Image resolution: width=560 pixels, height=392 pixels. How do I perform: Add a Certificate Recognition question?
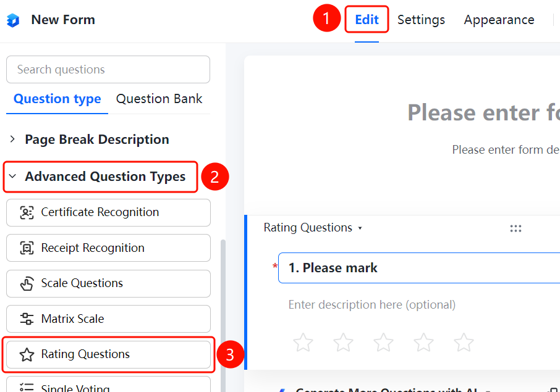pyautogui.click(x=108, y=212)
